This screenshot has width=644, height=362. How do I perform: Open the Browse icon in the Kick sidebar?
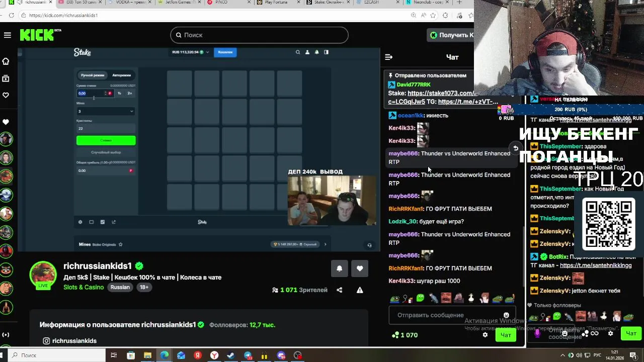coord(6,78)
